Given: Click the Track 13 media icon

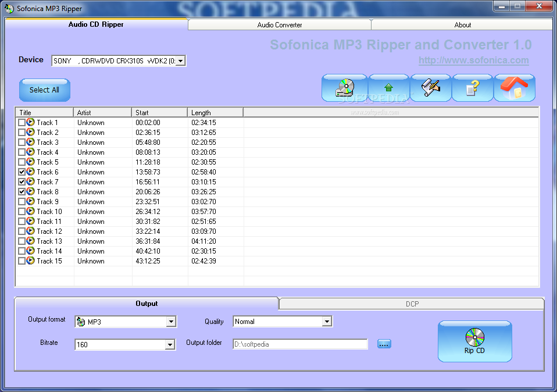Looking at the screenshot, I should tap(31, 241).
